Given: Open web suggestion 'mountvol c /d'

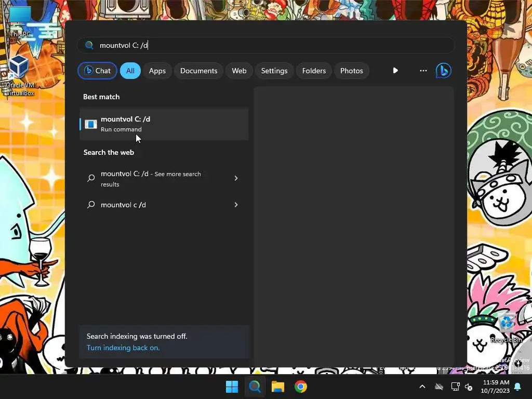Looking at the screenshot, I should tap(164, 205).
